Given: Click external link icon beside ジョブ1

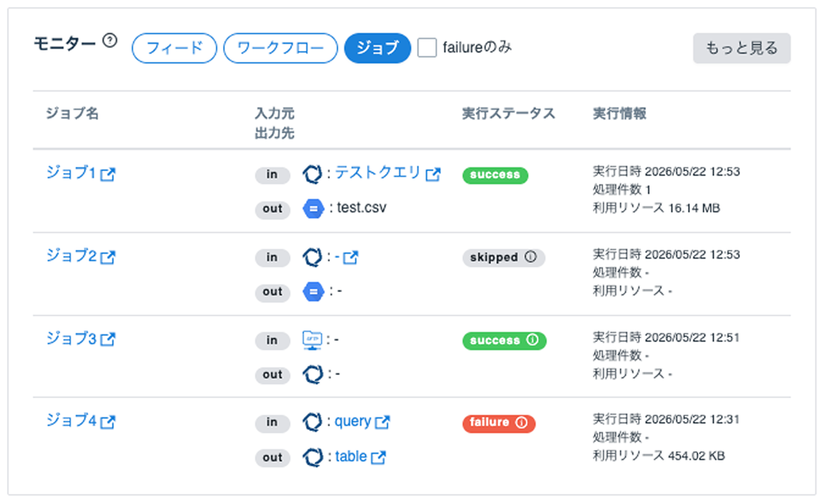Looking at the screenshot, I should click(108, 175).
